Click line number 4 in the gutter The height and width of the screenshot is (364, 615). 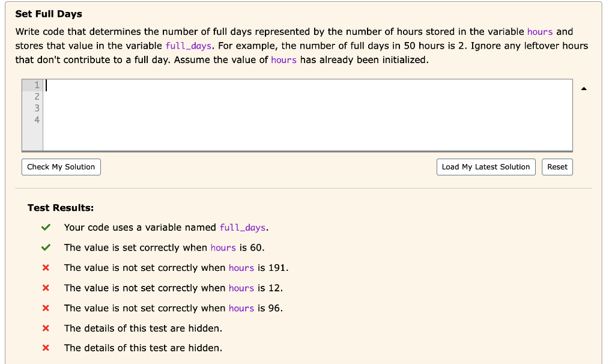tap(36, 120)
